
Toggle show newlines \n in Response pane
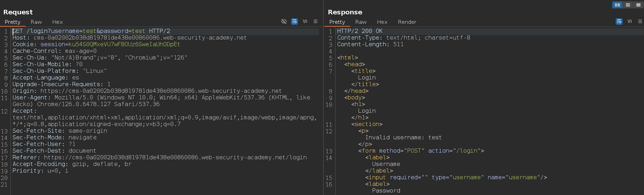point(630,21)
